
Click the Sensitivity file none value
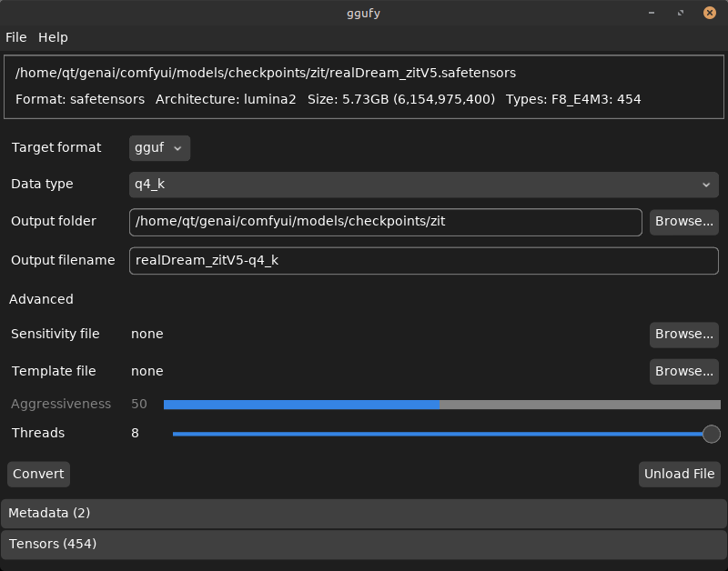coord(147,334)
